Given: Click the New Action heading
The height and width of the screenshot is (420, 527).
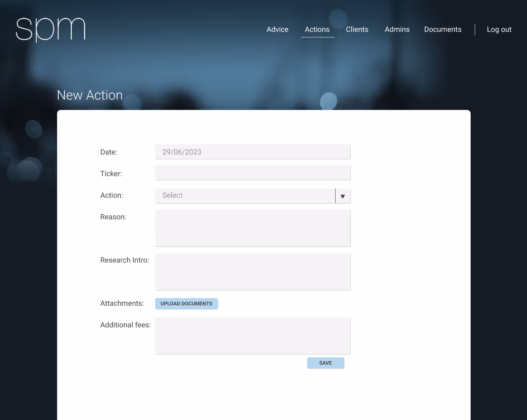Looking at the screenshot, I should [x=90, y=95].
